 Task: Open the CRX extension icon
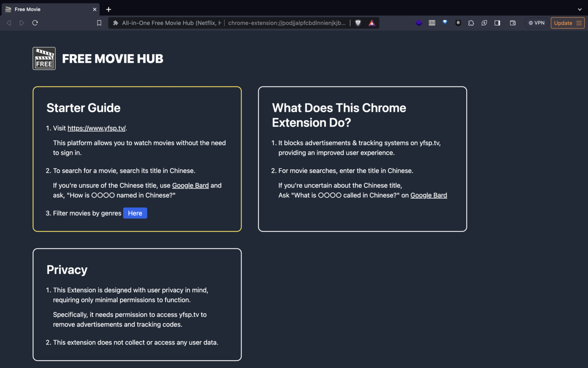[x=432, y=23]
